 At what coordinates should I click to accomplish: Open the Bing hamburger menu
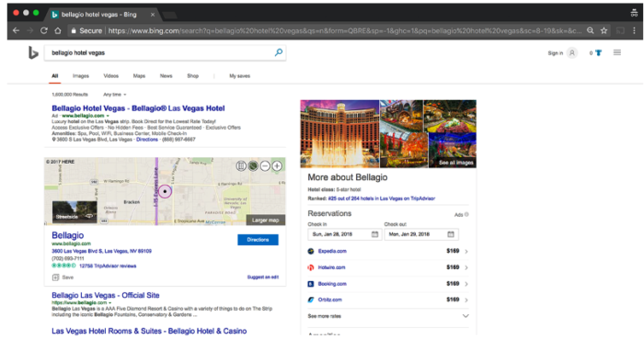pos(617,52)
